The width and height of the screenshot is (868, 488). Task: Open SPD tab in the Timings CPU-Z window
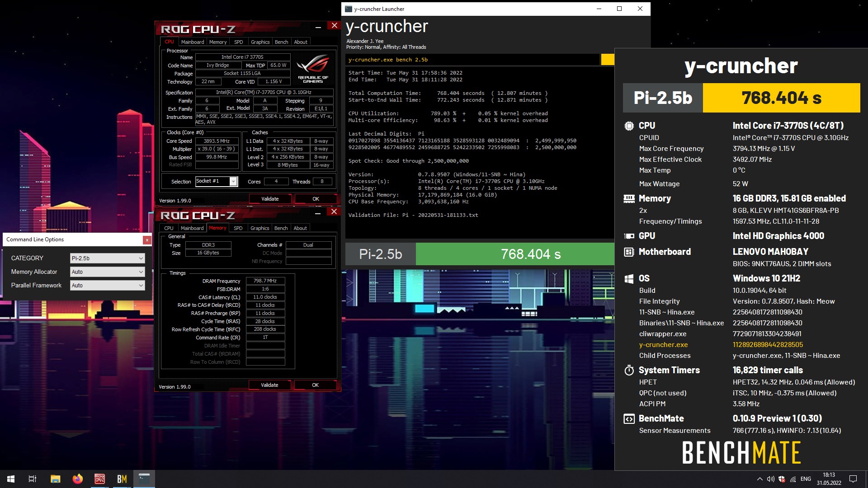[238, 228]
